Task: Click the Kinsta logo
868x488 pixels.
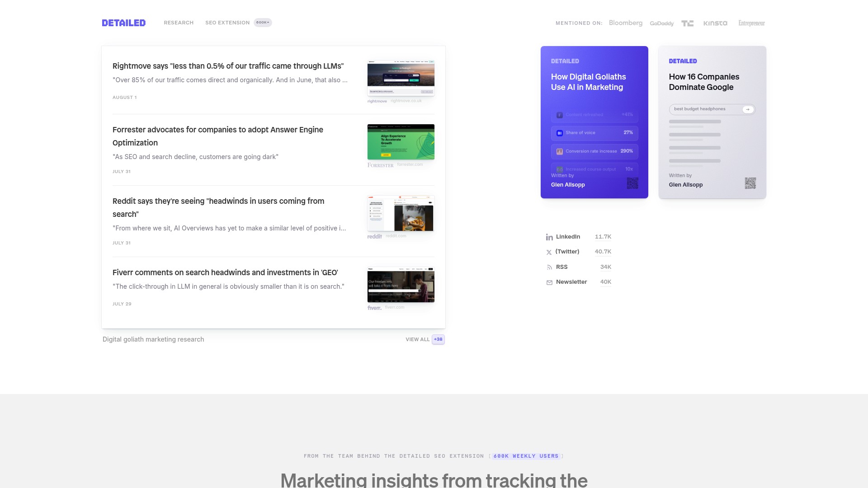Action: click(x=715, y=23)
